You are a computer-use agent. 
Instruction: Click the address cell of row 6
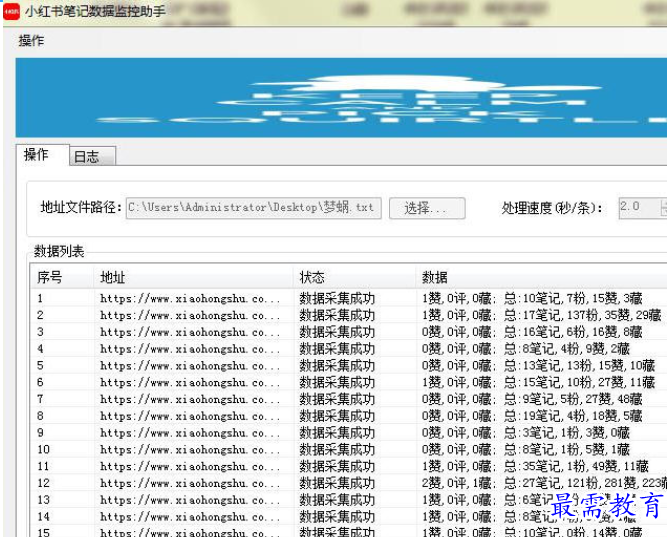pos(190,382)
